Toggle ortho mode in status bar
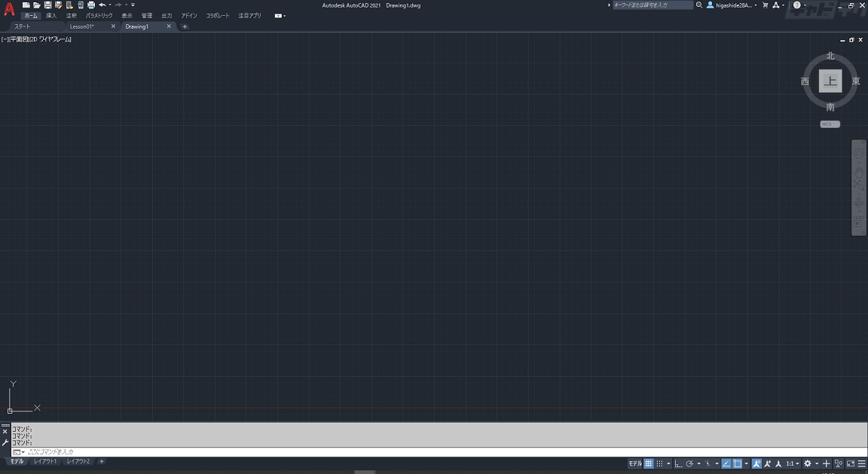The width and height of the screenshot is (868, 474). tap(679, 463)
